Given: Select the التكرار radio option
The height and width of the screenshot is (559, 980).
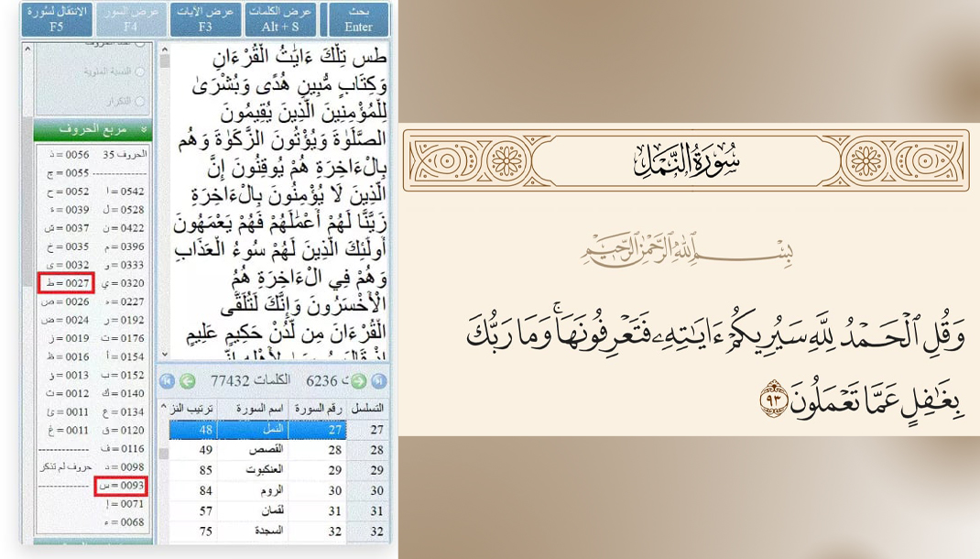Looking at the screenshot, I should (140, 101).
